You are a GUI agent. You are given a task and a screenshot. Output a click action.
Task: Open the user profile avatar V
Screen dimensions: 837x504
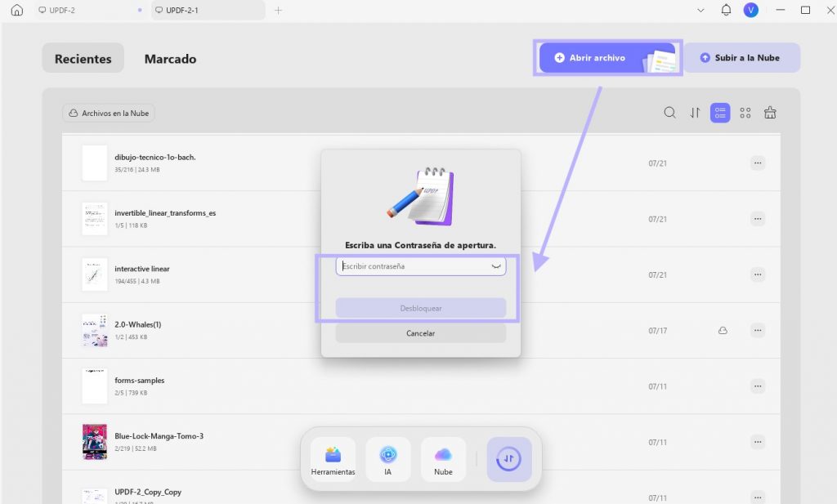coord(751,10)
